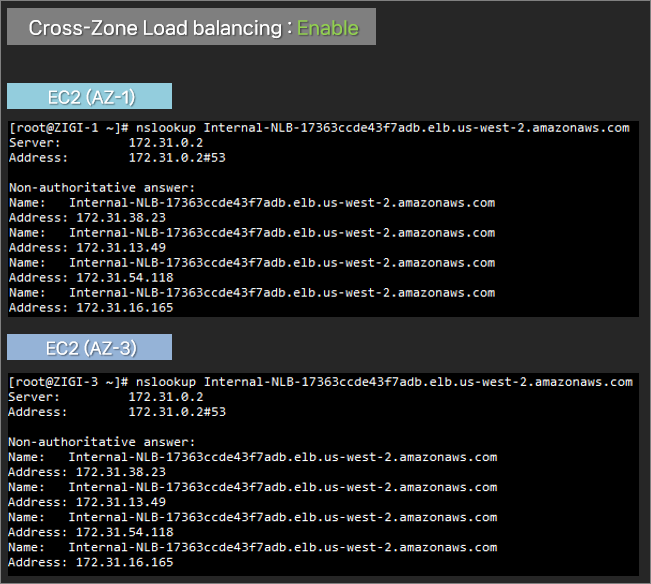651x584 pixels.
Task: Click the green Enable word in the banner
Action: (328, 28)
